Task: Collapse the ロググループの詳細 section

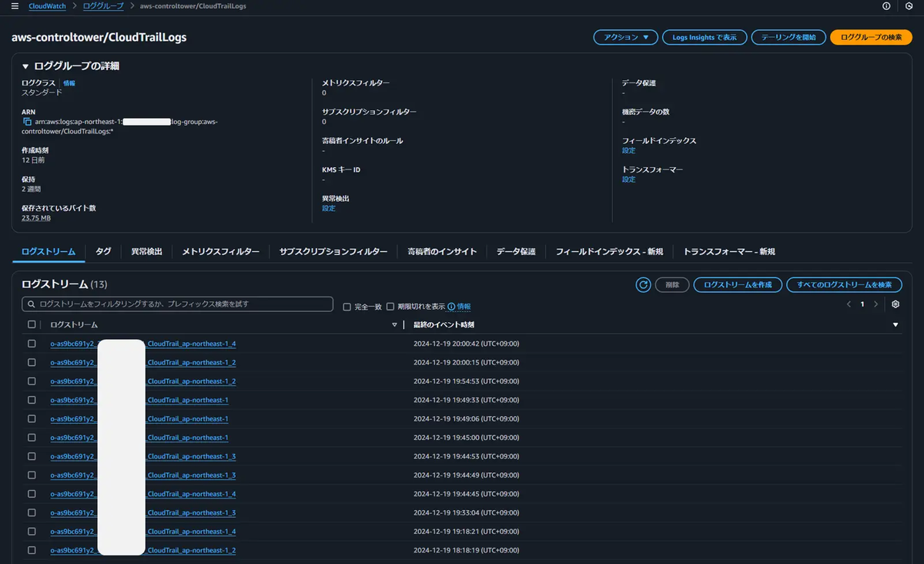Action: [x=25, y=66]
